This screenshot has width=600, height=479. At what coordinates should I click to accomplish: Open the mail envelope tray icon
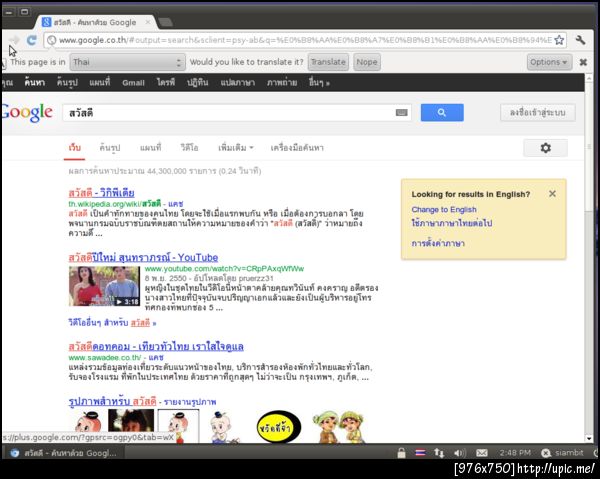[481, 453]
